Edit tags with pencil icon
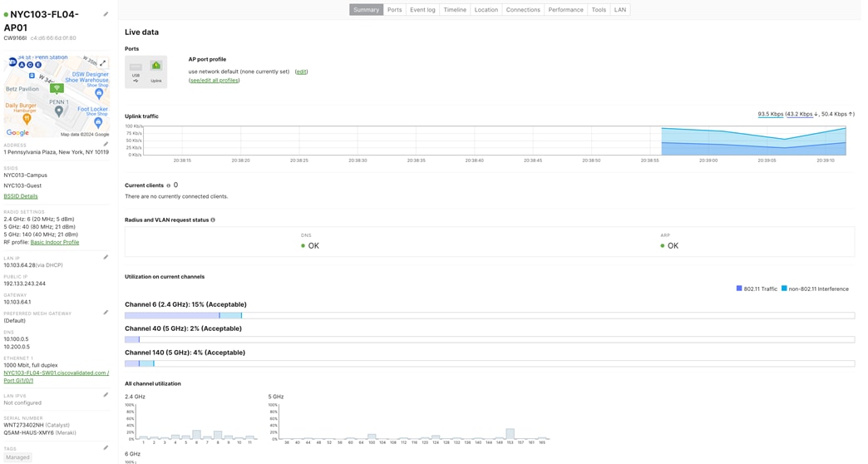Image resolution: width=868 pixels, height=464 pixels. point(106,447)
